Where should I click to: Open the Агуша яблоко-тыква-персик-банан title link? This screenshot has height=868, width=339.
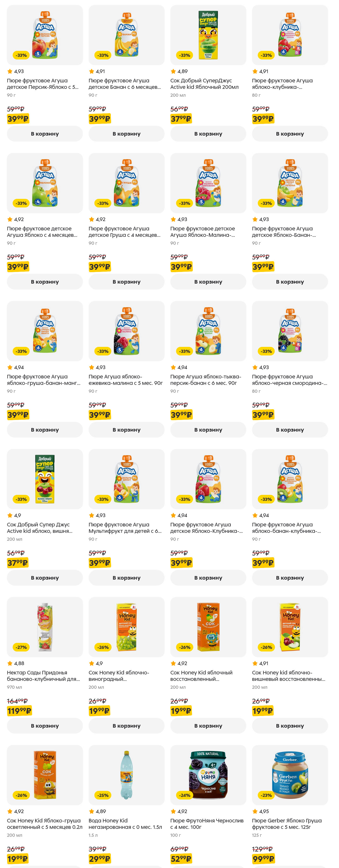point(206,380)
